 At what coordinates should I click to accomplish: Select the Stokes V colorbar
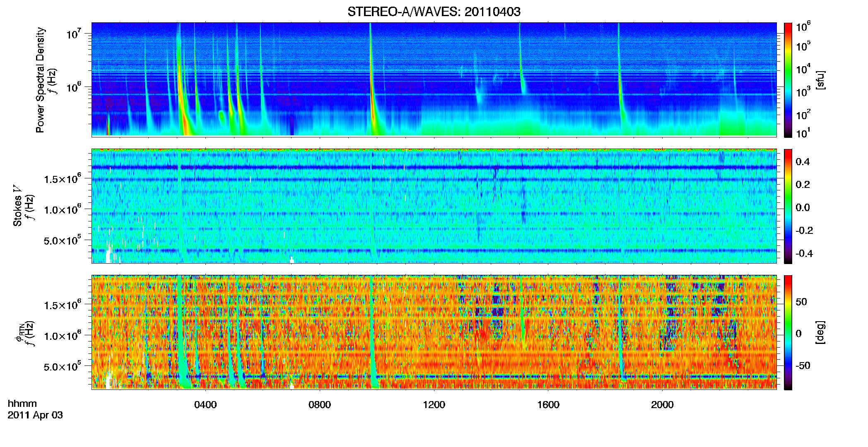(x=788, y=206)
